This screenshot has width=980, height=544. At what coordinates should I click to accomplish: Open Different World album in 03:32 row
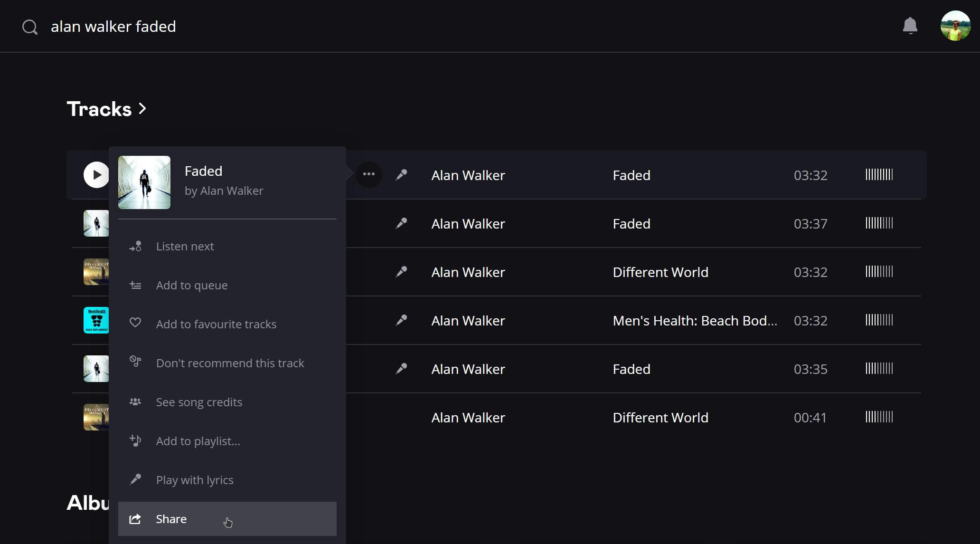pos(660,272)
